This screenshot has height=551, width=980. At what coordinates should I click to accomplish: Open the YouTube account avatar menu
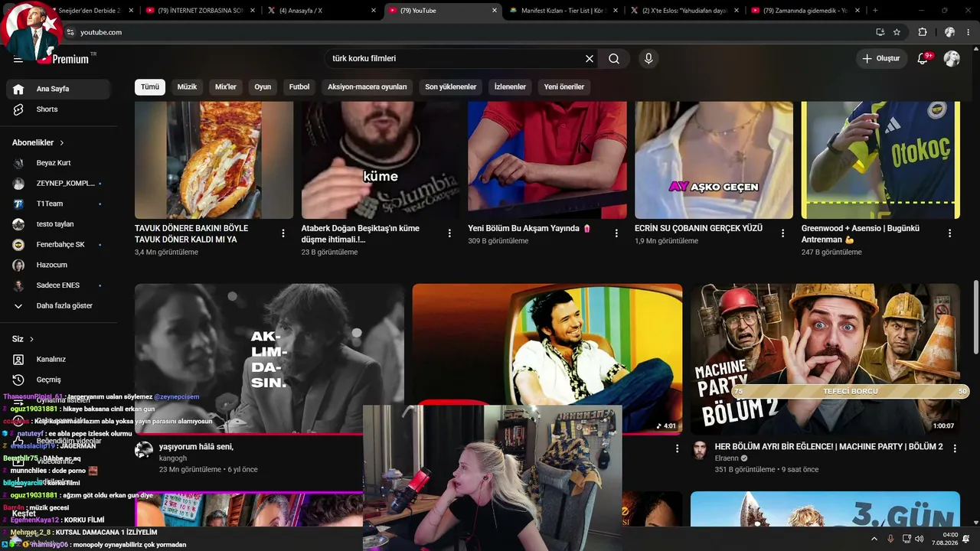point(952,59)
